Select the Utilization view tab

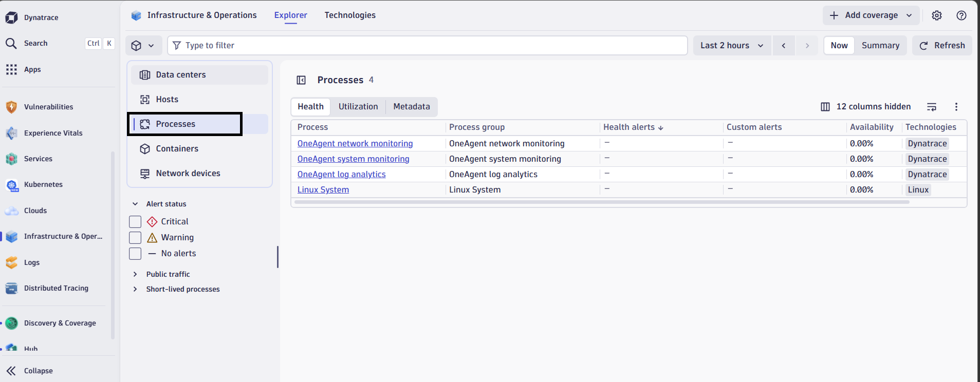click(x=358, y=107)
